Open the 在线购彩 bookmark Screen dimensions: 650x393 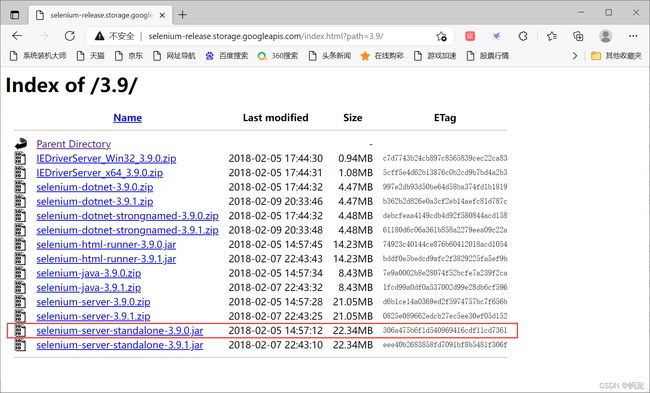point(382,56)
